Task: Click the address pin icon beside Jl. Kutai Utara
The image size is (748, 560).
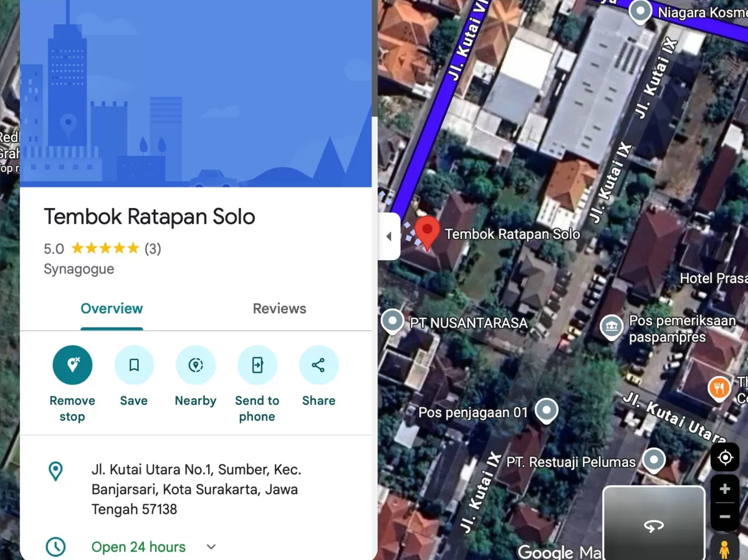Action: pyautogui.click(x=56, y=472)
